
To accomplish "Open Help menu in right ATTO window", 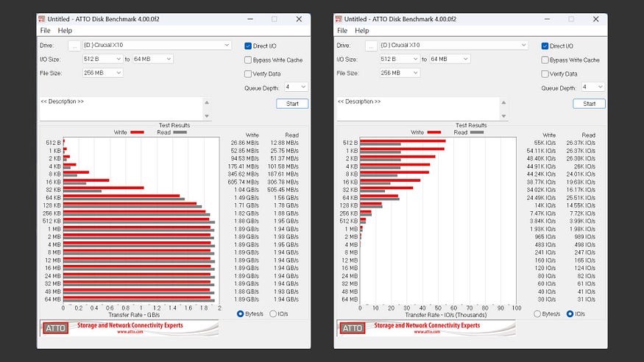I will tap(362, 30).
